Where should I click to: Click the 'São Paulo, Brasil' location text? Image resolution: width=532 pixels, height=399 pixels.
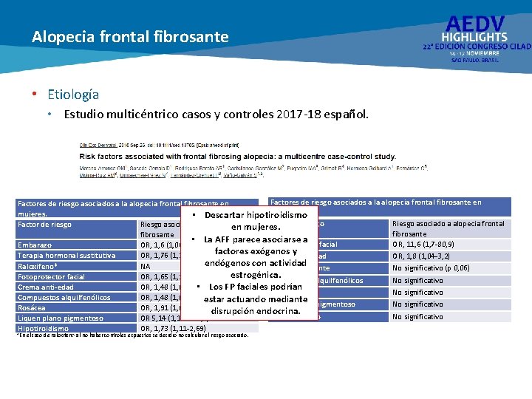click(x=475, y=60)
